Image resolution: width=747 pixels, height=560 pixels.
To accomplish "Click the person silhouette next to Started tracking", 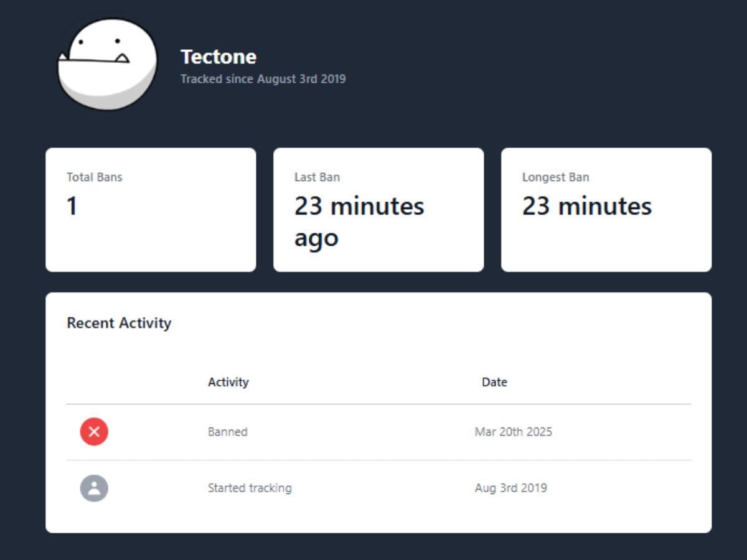I will click(x=93, y=488).
